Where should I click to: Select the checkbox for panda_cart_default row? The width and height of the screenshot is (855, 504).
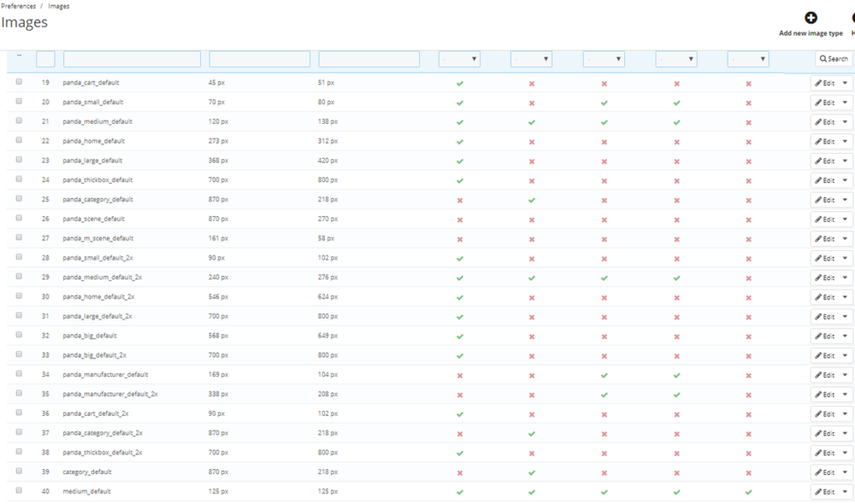(x=19, y=82)
